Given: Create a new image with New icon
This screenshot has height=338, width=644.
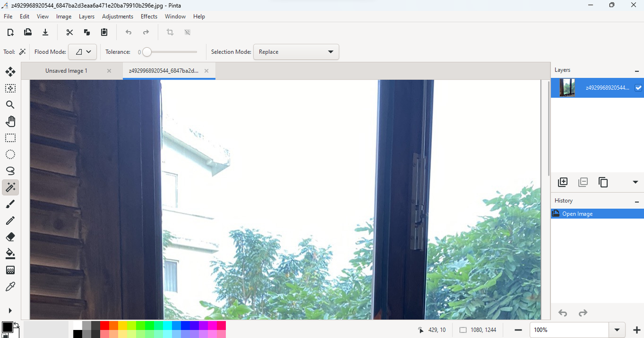Looking at the screenshot, I should coord(11,32).
